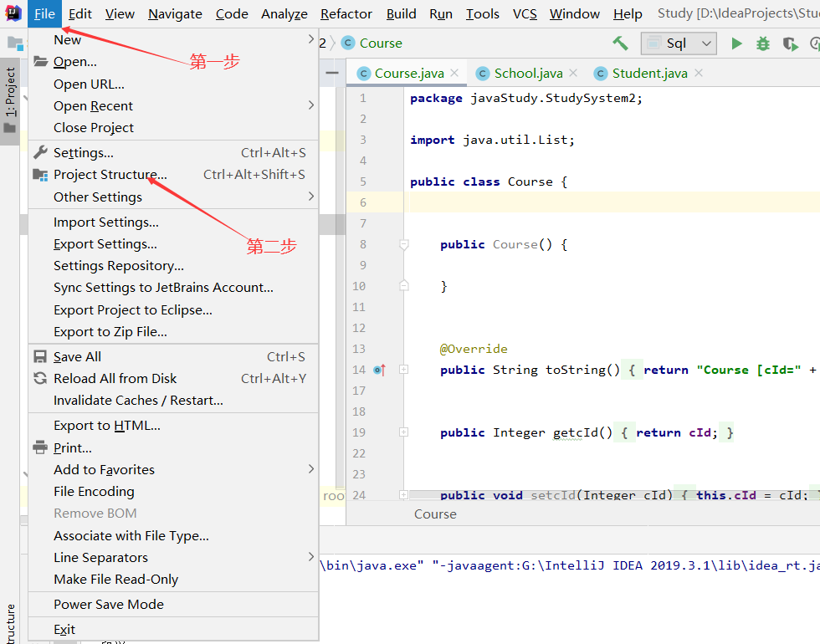Choose Export Settings... entry

[x=172, y=244]
